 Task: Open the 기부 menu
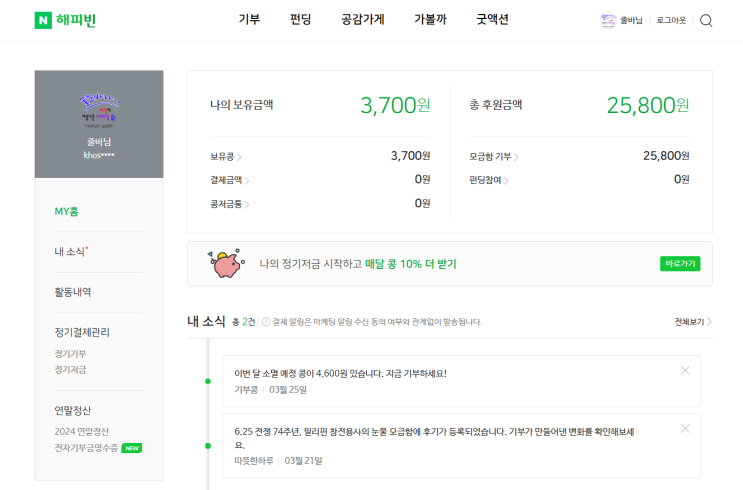coord(249,19)
